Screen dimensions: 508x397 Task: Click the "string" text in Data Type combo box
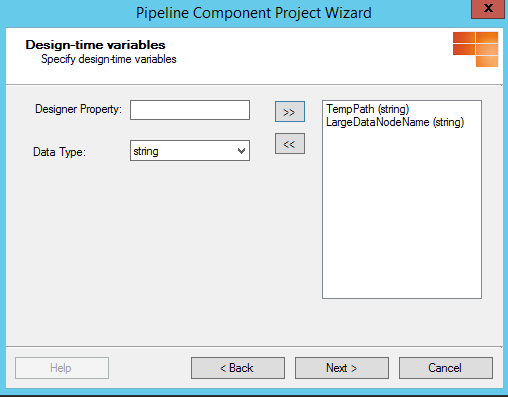pyautogui.click(x=146, y=151)
